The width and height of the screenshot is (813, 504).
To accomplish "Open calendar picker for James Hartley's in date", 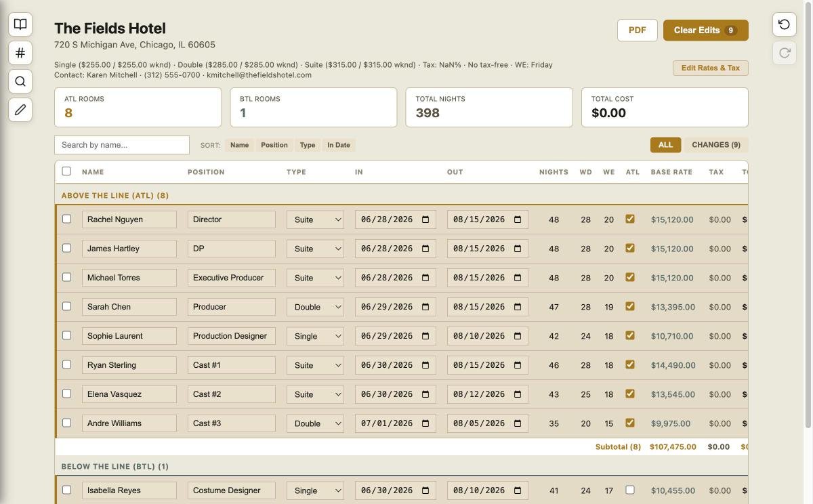I will click(x=425, y=249).
